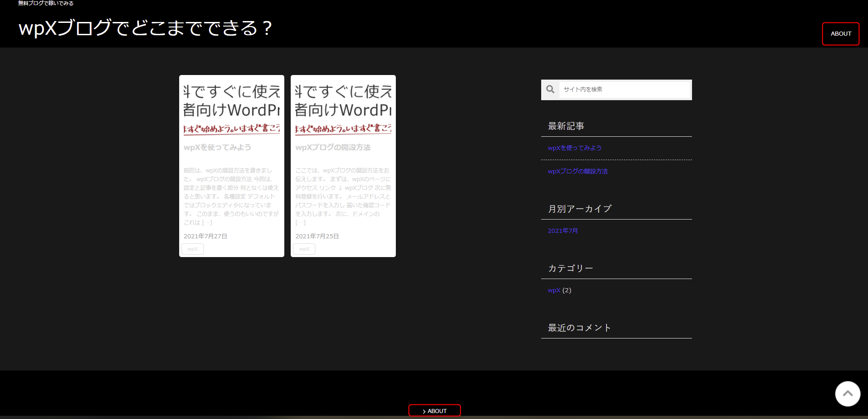The width and height of the screenshot is (868, 419).
Task: Open the wpXブログの開設方法 link in the sidebar
Action: pos(578,171)
